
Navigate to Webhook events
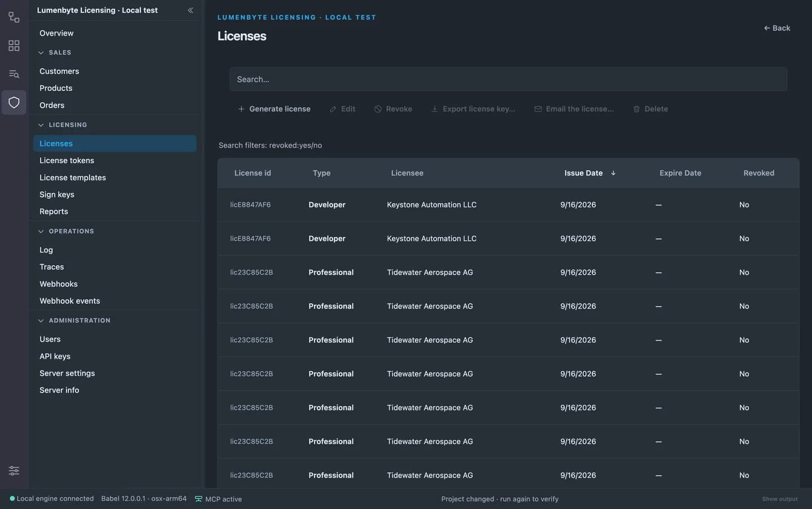point(115,301)
